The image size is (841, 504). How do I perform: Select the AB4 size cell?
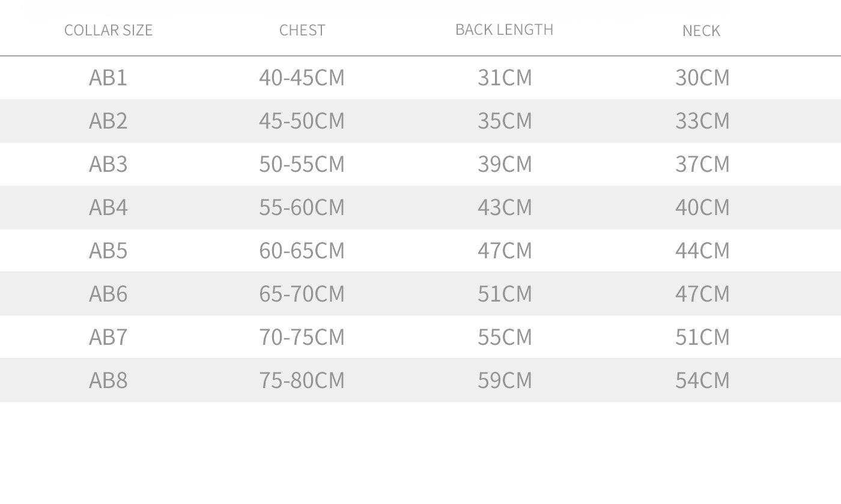pyautogui.click(x=108, y=207)
